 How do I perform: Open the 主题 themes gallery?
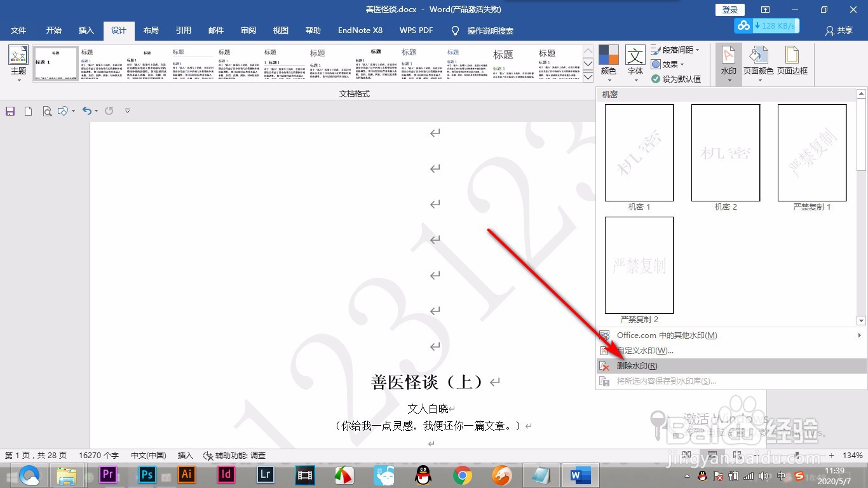[x=18, y=63]
